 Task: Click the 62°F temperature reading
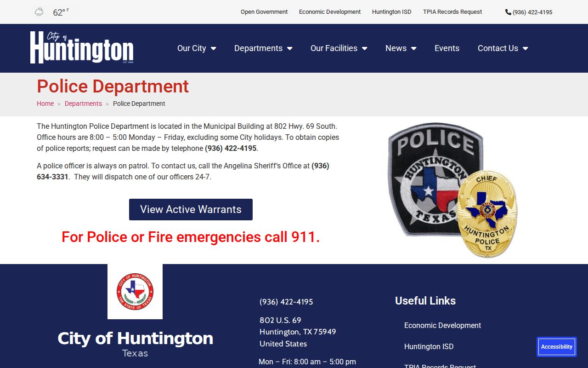[x=61, y=12]
